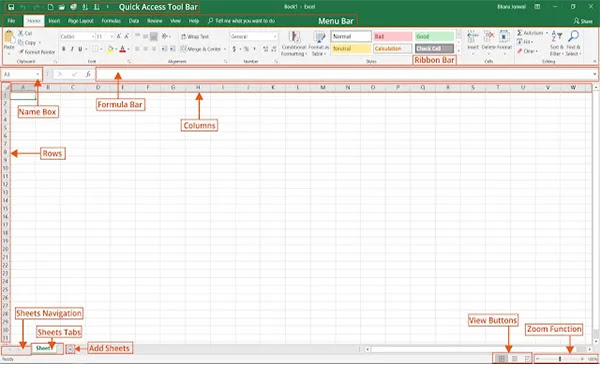
Task: Click the Open folder icon in Quick Access
Action: tap(62, 7)
